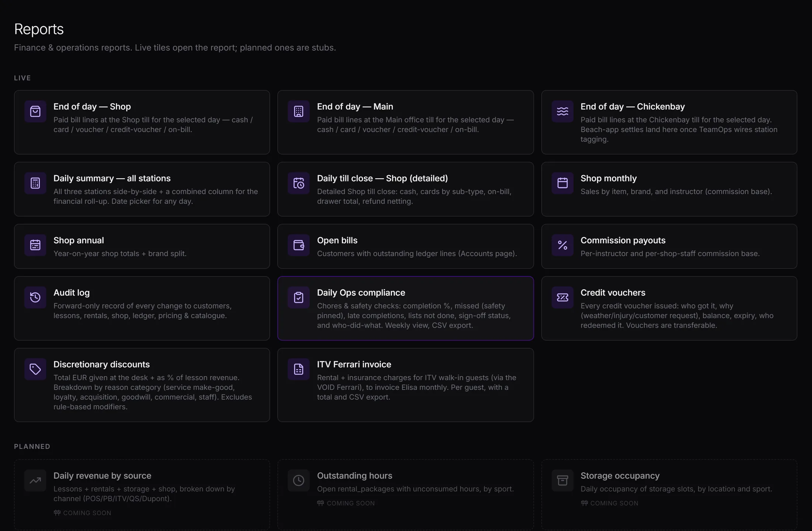Open the Commission payouts report title
The image size is (812, 531).
623,240
